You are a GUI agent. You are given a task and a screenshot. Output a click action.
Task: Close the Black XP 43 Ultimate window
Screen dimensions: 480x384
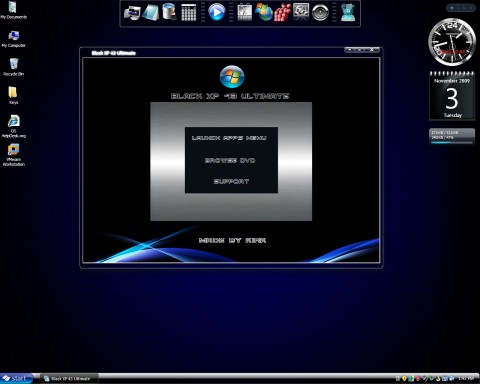click(x=372, y=50)
